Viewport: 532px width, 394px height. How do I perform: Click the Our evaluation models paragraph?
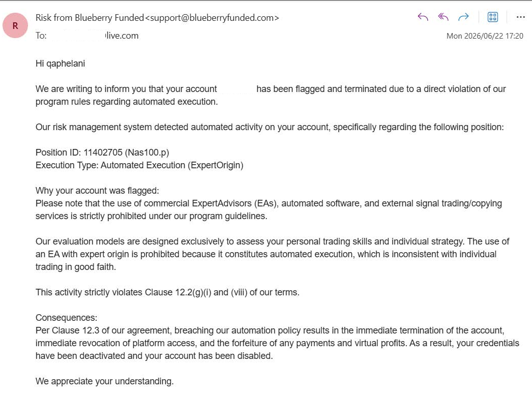tap(273, 254)
